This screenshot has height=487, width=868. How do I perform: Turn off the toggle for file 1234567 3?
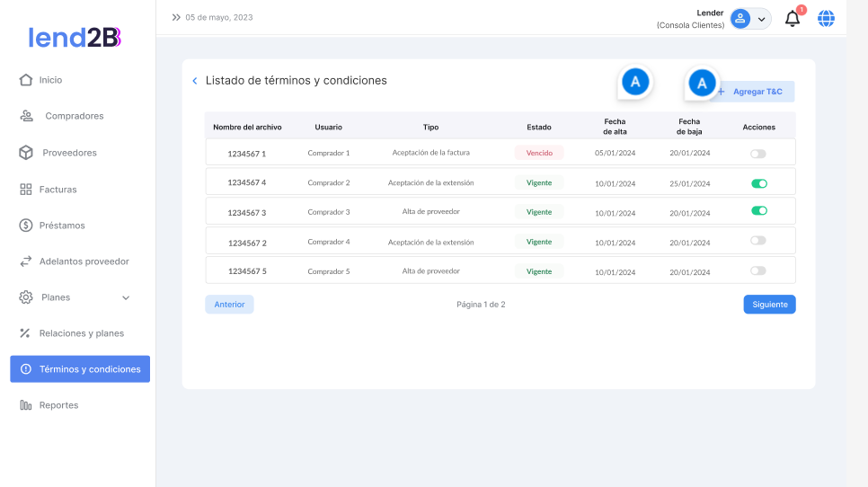759,211
